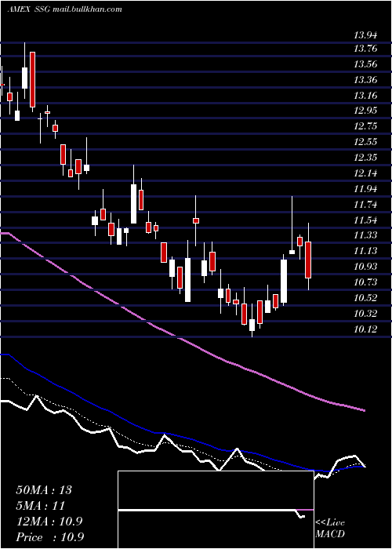Viewport: 392px width, 549px height.
Task: Click the 11.74 price axis label
Action: click(365, 205)
